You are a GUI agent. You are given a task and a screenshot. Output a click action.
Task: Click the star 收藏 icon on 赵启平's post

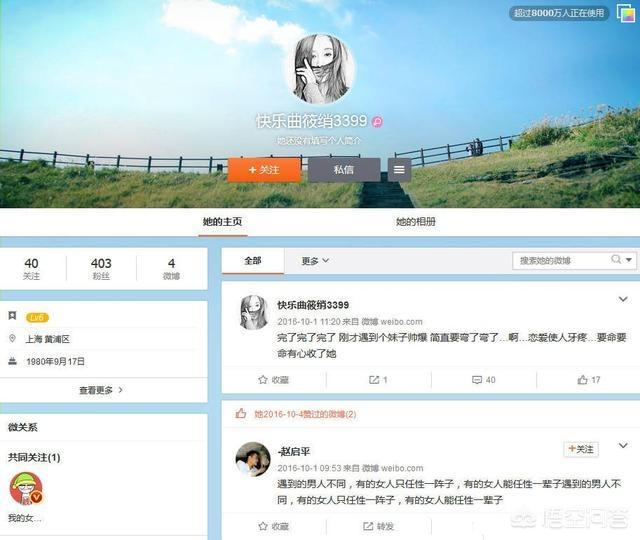coord(264,526)
